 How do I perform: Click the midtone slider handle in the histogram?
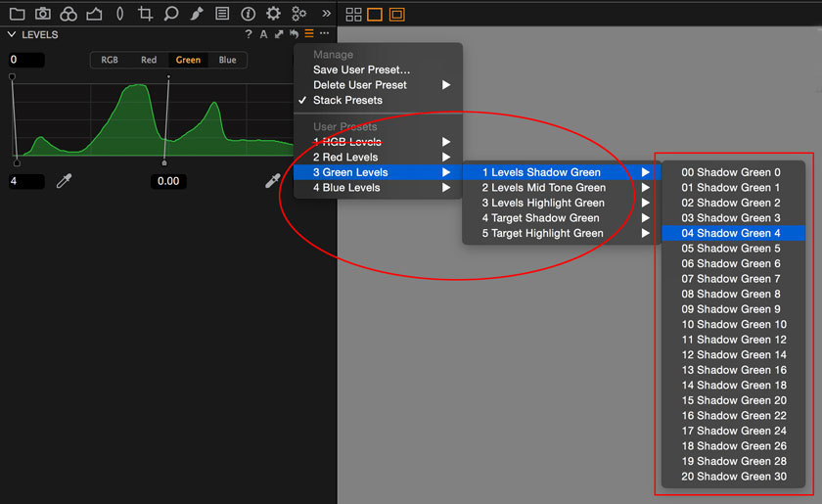click(x=164, y=162)
